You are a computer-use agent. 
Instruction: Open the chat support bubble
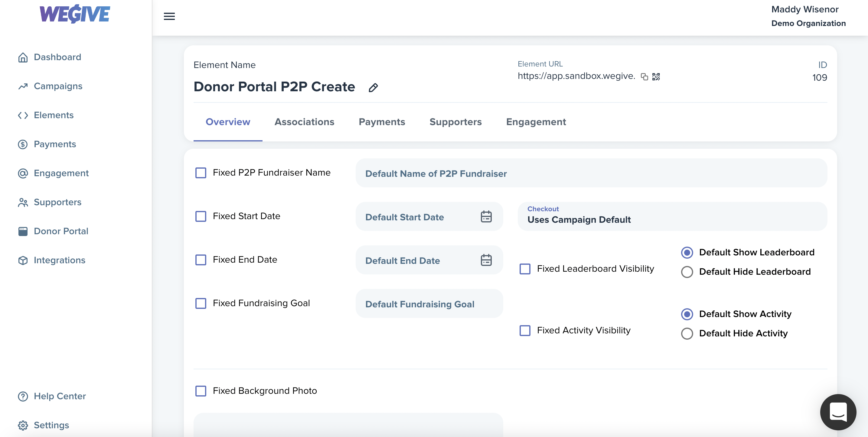pos(838,412)
